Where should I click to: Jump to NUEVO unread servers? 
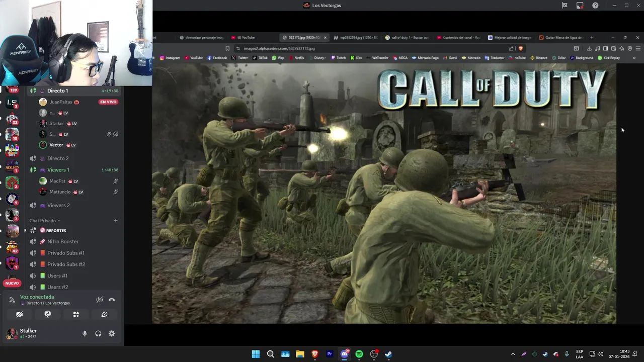click(12, 283)
